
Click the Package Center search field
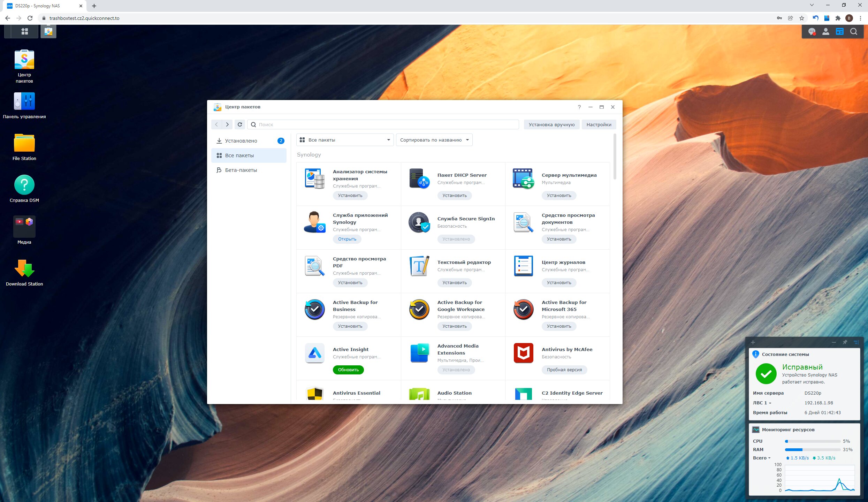click(383, 124)
